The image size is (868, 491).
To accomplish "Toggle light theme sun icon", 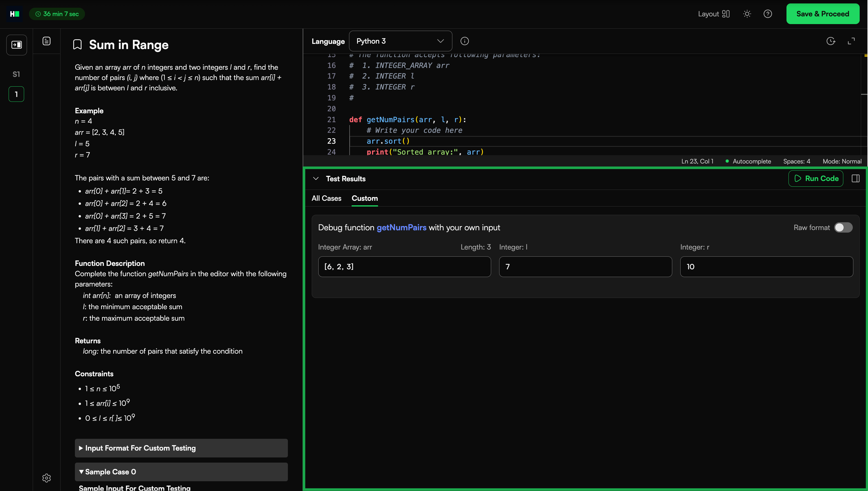I will (x=747, y=14).
